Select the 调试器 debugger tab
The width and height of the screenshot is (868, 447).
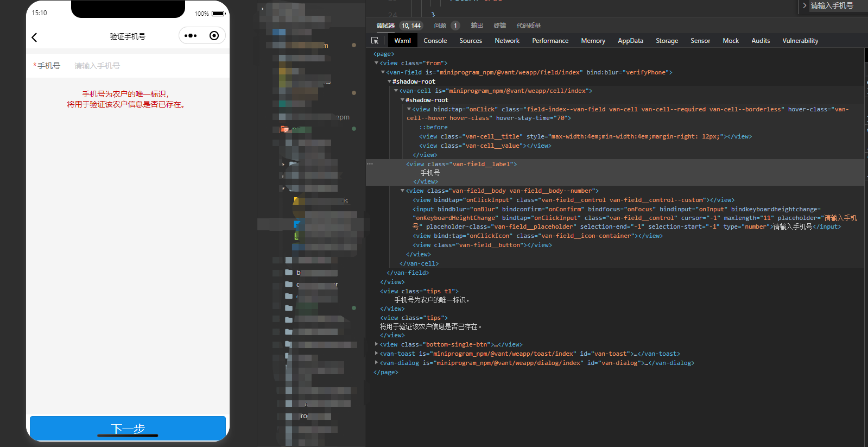[385, 26]
